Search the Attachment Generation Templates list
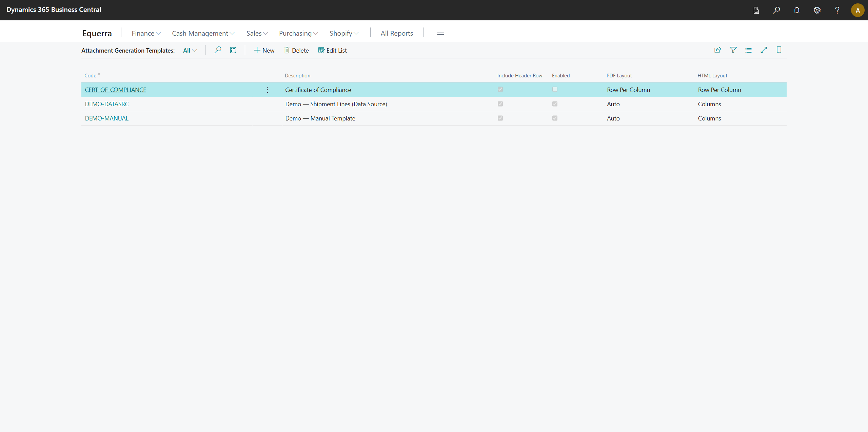The image size is (868, 432). click(x=218, y=50)
